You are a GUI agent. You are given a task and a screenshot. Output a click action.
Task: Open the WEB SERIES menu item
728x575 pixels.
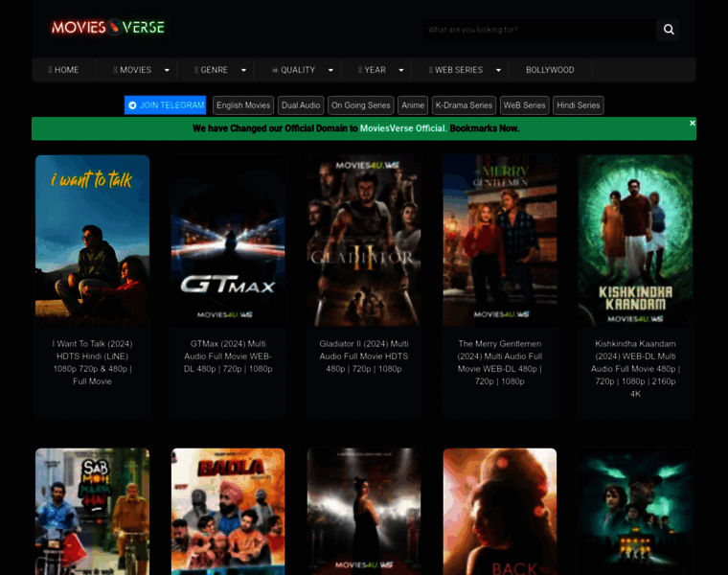(x=456, y=70)
